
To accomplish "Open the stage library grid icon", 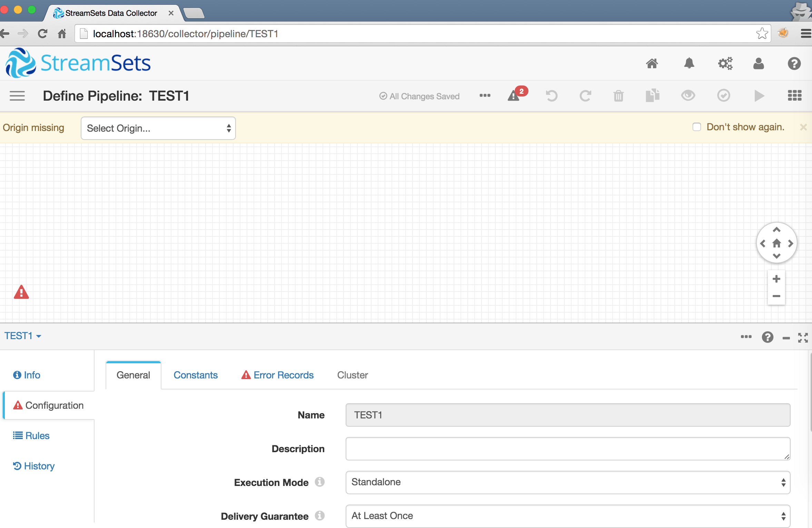I will 795,95.
